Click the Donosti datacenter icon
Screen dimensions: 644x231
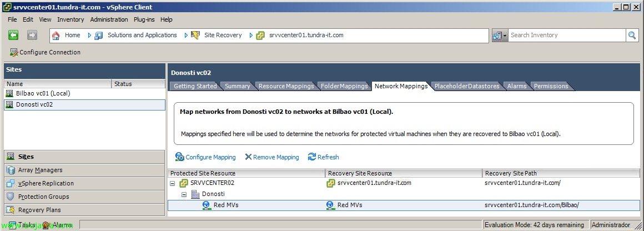point(195,194)
